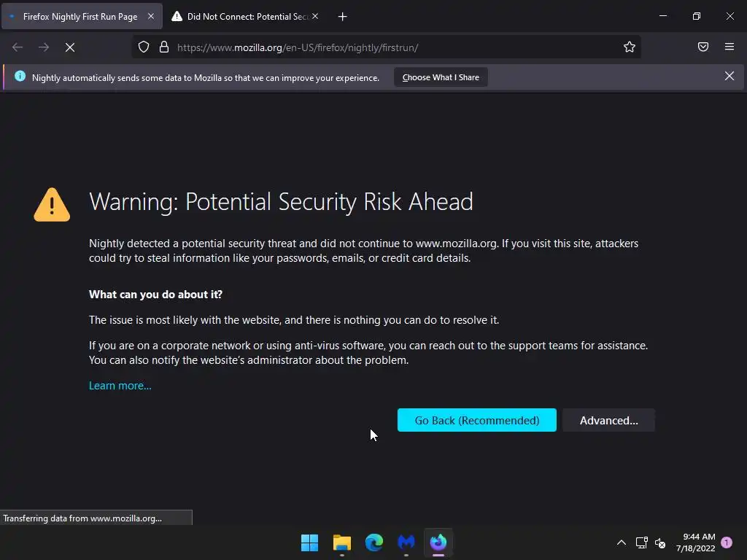Click the back navigation arrow

[x=18, y=47]
